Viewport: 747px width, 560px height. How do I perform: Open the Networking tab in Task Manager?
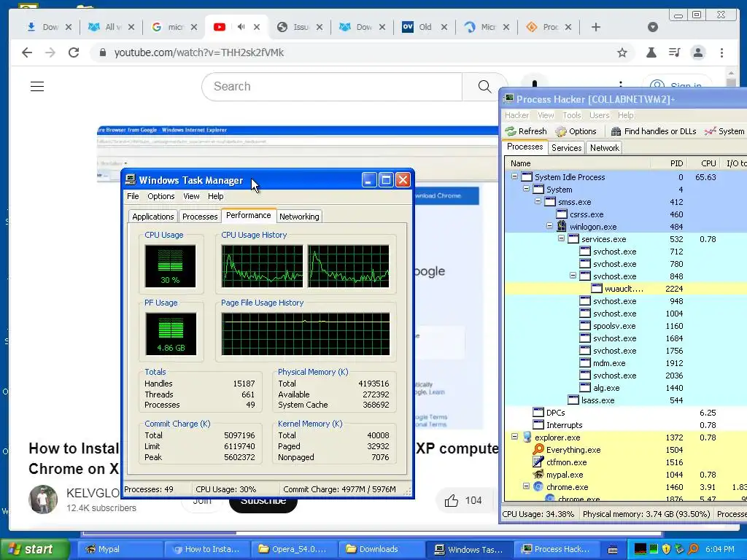point(299,217)
